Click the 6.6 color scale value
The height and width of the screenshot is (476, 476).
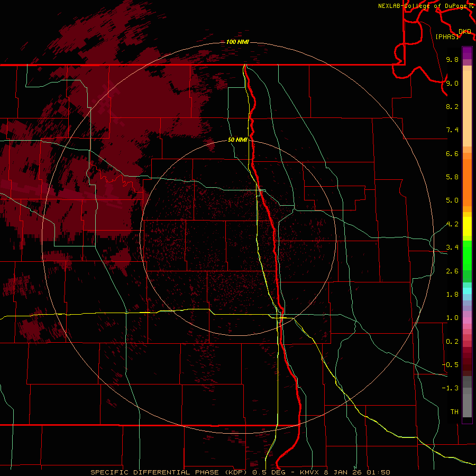(x=452, y=153)
